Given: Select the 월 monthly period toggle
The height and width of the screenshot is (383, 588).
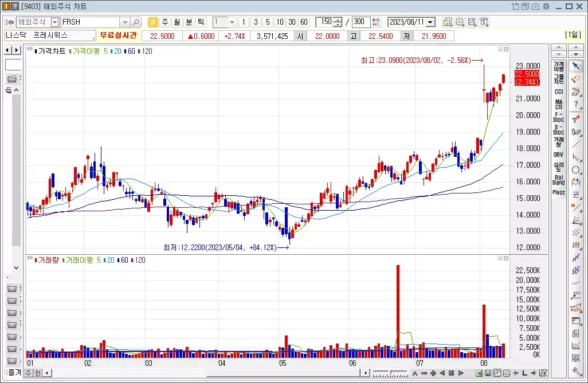Looking at the screenshot, I should coord(177,22).
